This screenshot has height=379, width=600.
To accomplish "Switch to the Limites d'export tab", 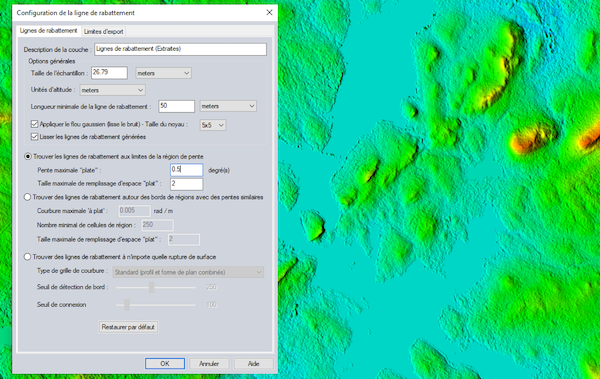I will [x=103, y=31].
